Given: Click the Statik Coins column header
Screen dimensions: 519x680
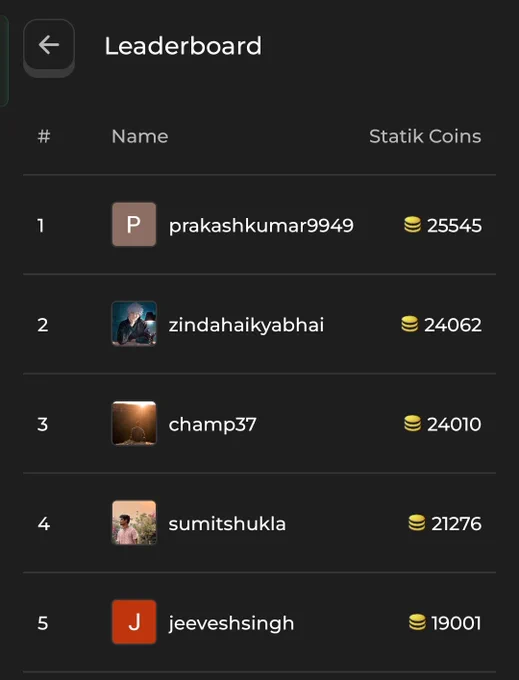Looking at the screenshot, I should (425, 136).
